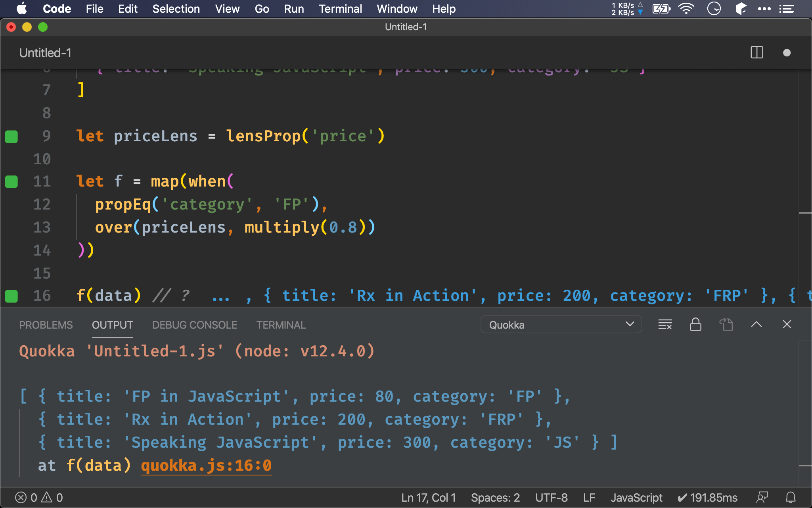Click on lensProp in line 9
812x508 pixels.
264,136
